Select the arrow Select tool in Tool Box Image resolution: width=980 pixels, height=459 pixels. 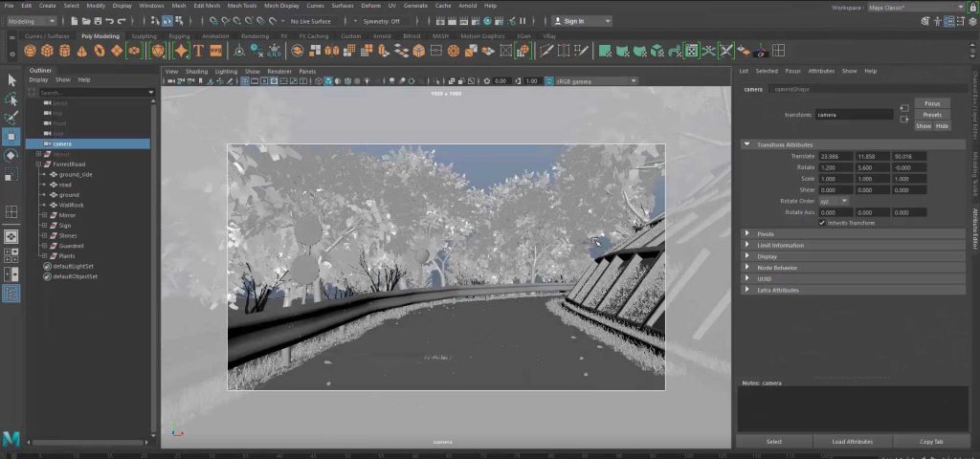click(x=11, y=80)
